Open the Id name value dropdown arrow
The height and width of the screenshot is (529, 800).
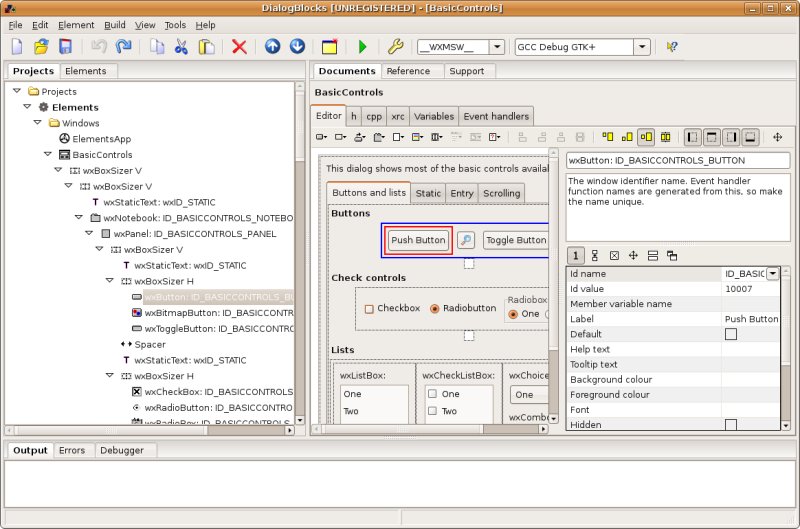click(x=772, y=273)
